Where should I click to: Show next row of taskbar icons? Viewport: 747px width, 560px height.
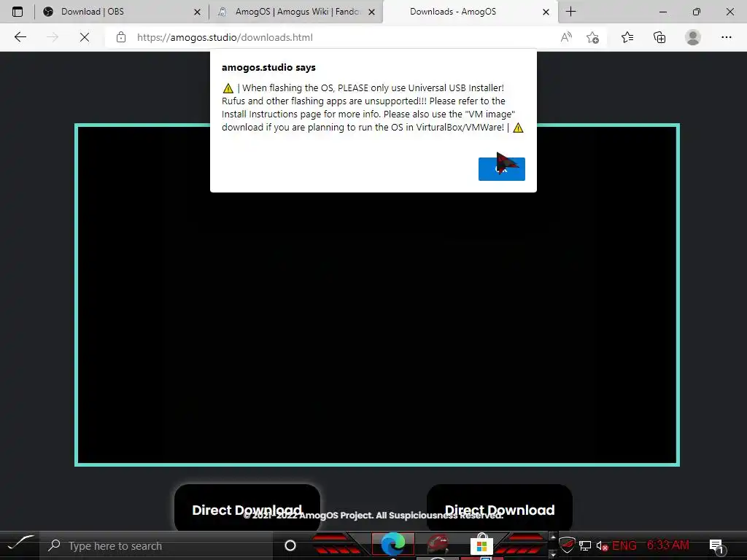click(x=553, y=554)
